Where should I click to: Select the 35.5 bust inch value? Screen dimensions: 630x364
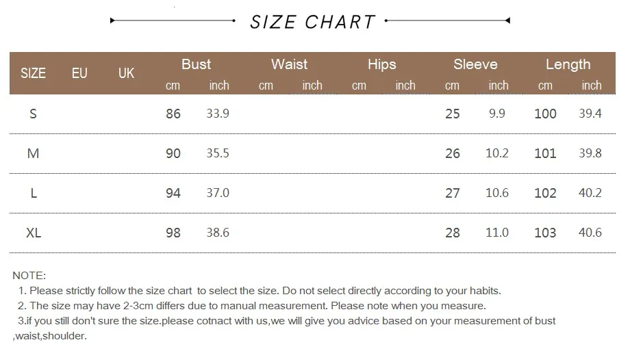[218, 153]
